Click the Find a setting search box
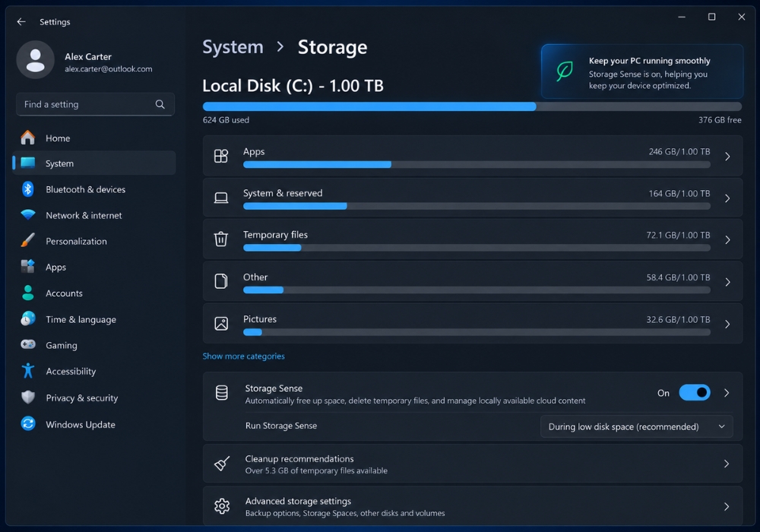Image resolution: width=760 pixels, height=532 pixels. tap(95, 104)
